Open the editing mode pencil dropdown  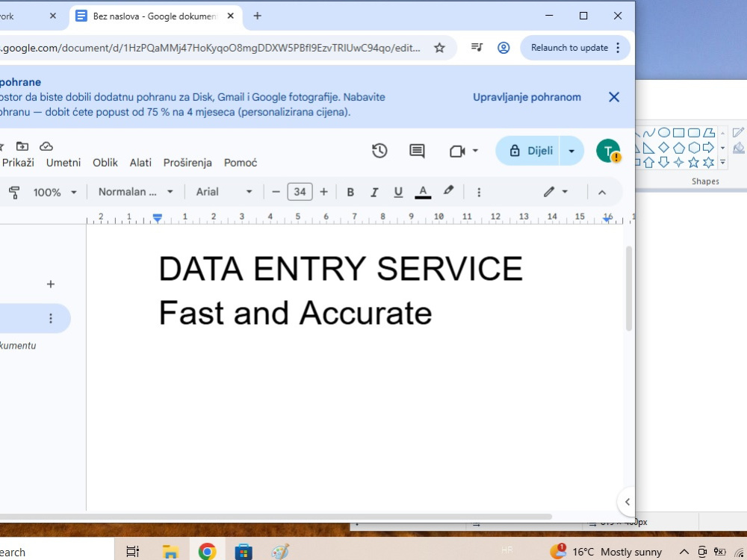click(x=556, y=192)
